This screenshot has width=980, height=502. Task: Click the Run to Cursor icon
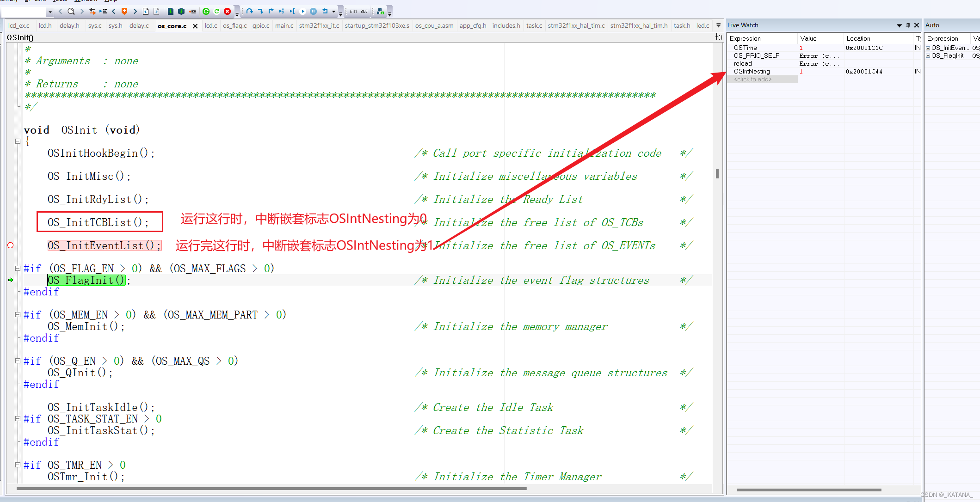(x=292, y=11)
